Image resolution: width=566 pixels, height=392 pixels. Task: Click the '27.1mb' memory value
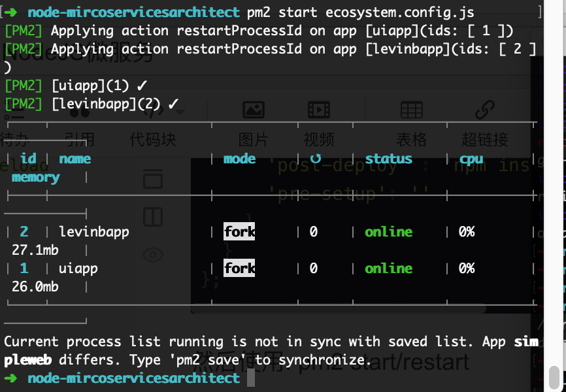[x=35, y=250]
